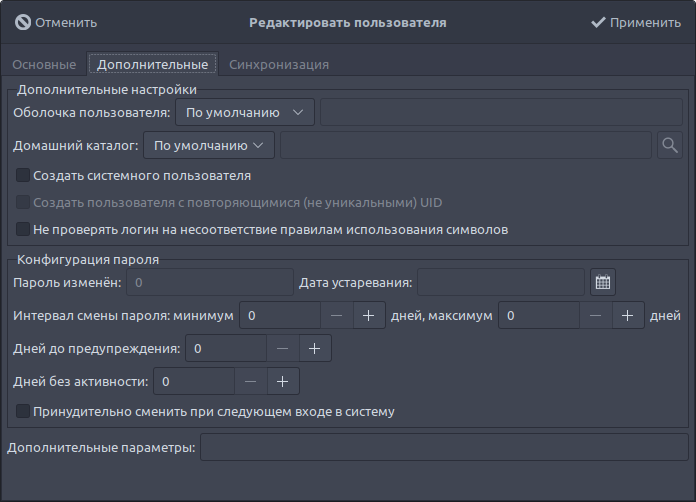Toggle 'Не проверять логин' checkbox
696x502 pixels.
(x=23, y=230)
